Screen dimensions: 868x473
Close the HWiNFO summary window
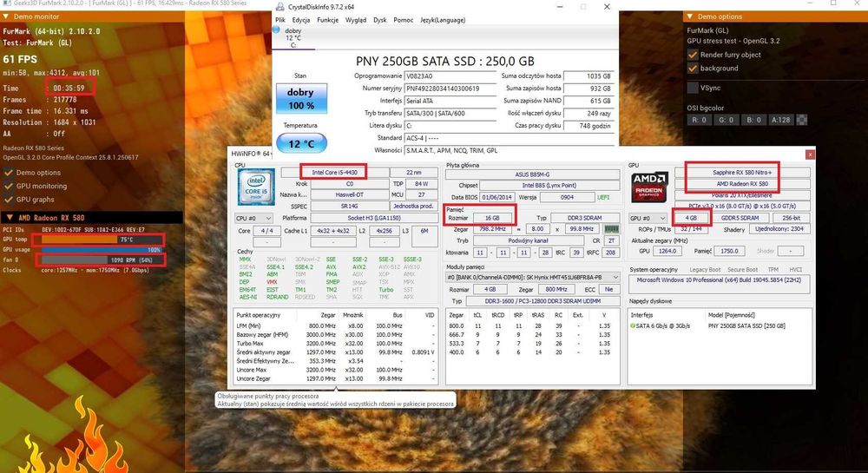(810, 154)
